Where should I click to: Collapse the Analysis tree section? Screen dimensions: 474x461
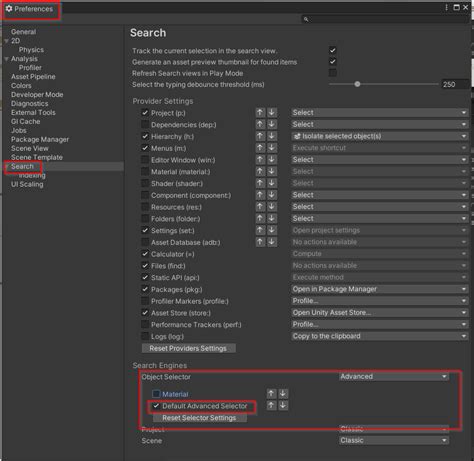[x=6, y=59]
